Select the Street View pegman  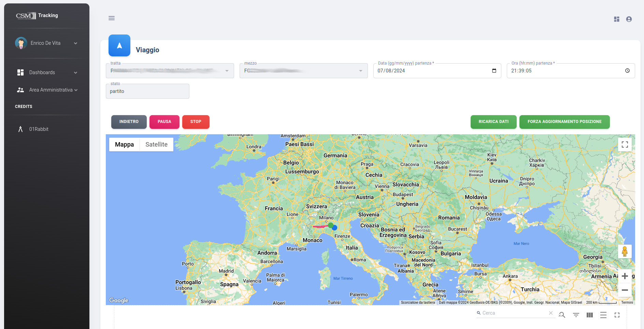pos(625,251)
